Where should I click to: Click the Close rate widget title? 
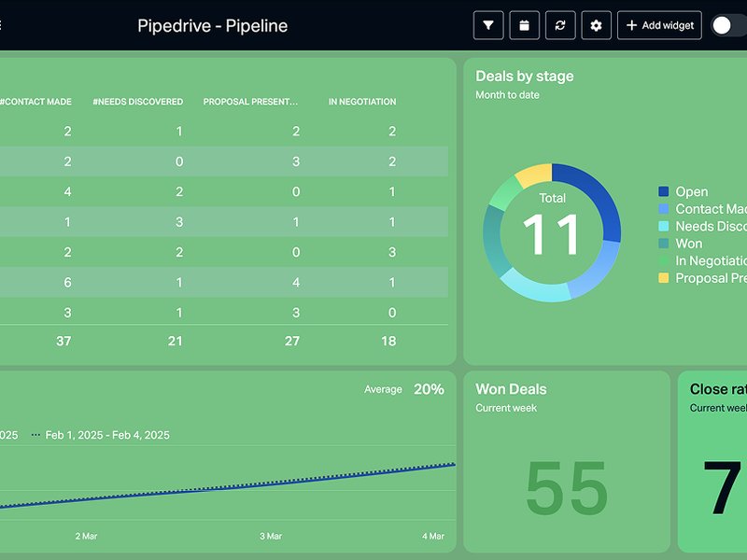[718, 389]
